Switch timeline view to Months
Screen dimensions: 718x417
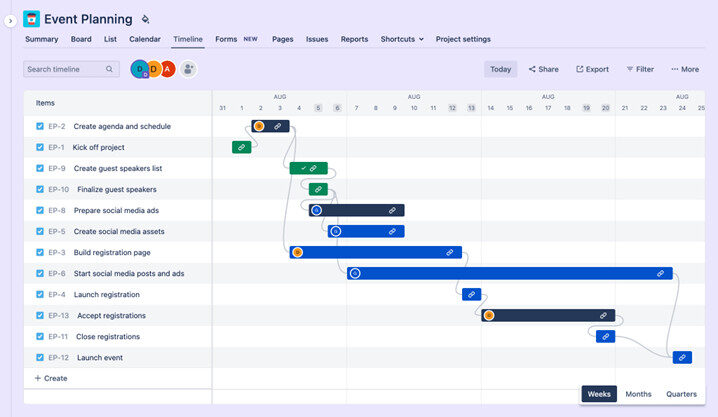[x=638, y=394]
